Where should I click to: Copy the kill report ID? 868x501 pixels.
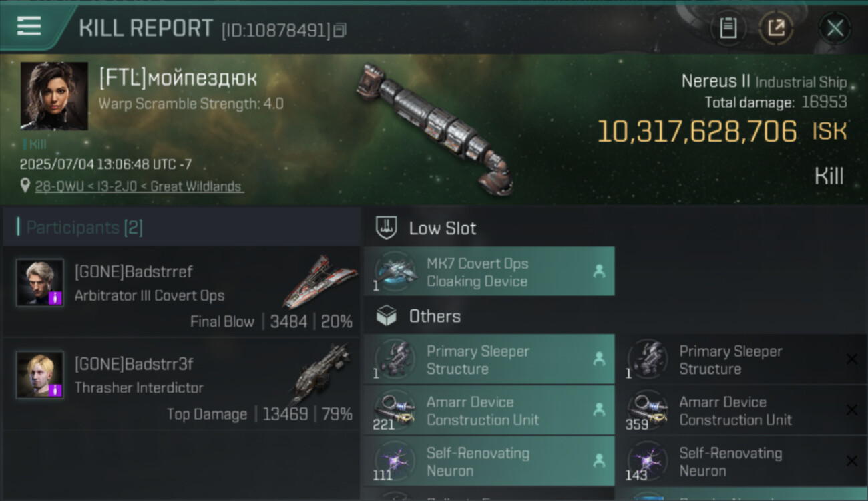pyautogui.click(x=340, y=30)
